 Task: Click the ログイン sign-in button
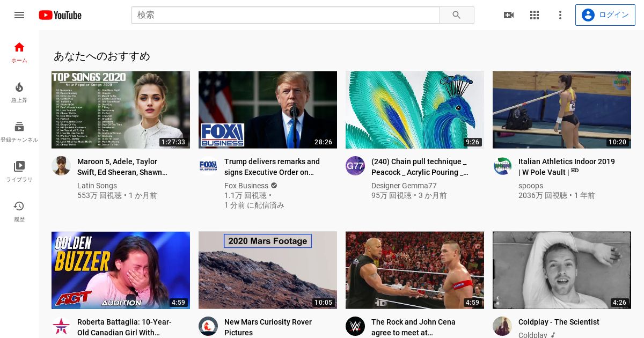605,15
